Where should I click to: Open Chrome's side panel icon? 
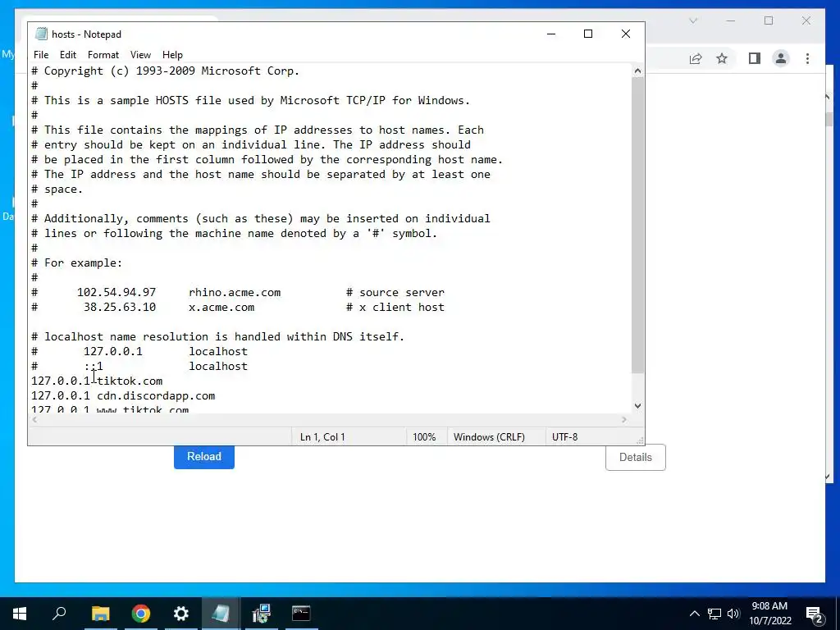755,58
